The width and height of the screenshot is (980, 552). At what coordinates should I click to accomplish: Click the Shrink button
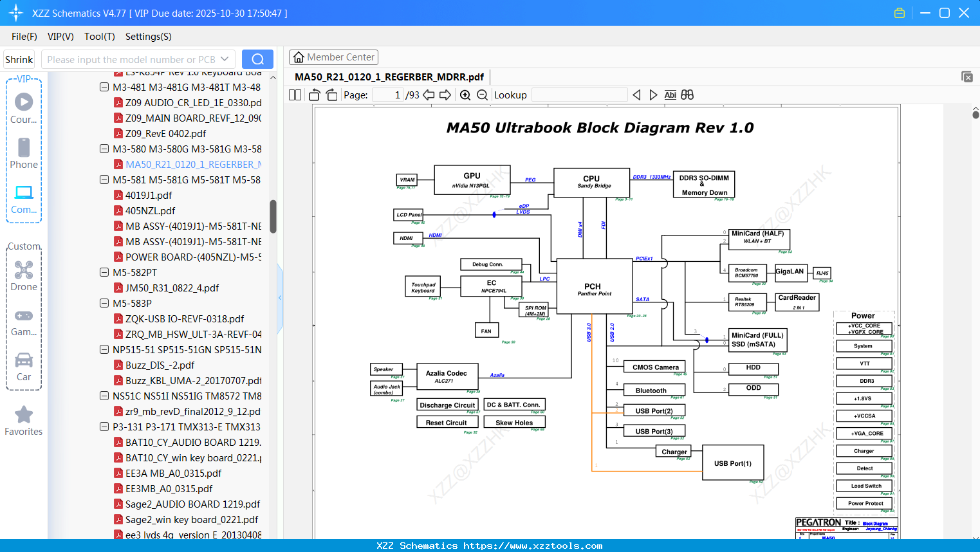tap(19, 59)
